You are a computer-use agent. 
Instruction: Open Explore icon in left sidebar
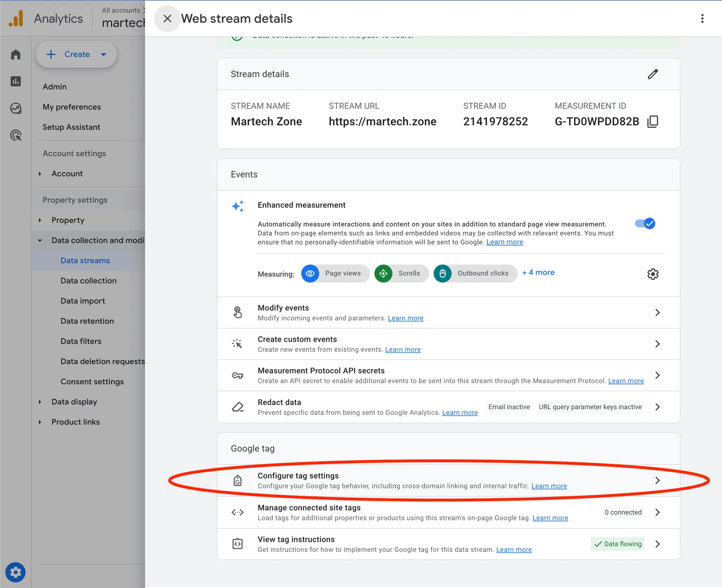pyautogui.click(x=16, y=108)
